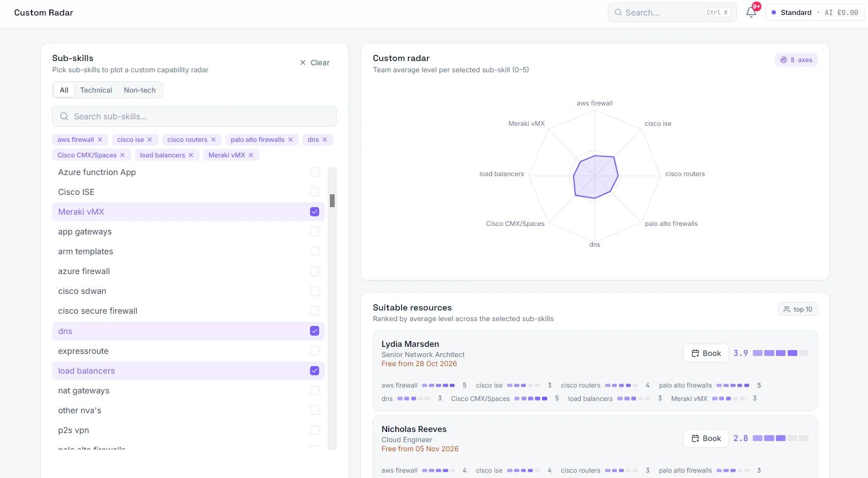
Task: Check the app gateways checkbox
Action: [x=314, y=232]
